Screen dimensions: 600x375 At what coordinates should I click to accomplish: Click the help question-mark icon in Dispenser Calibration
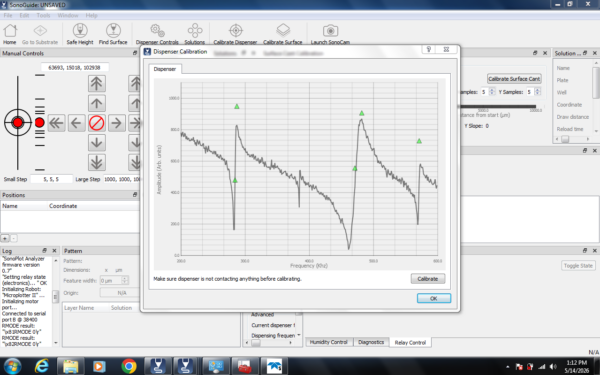(429, 49)
